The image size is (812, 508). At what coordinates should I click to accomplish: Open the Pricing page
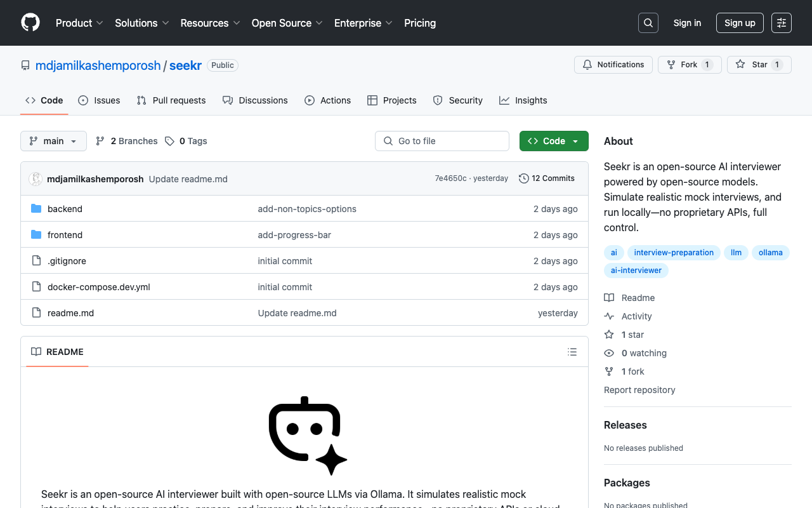(x=420, y=23)
